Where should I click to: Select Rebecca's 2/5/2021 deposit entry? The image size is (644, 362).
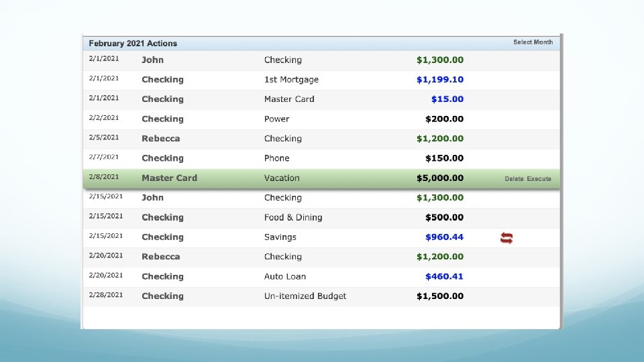point(321,139)
